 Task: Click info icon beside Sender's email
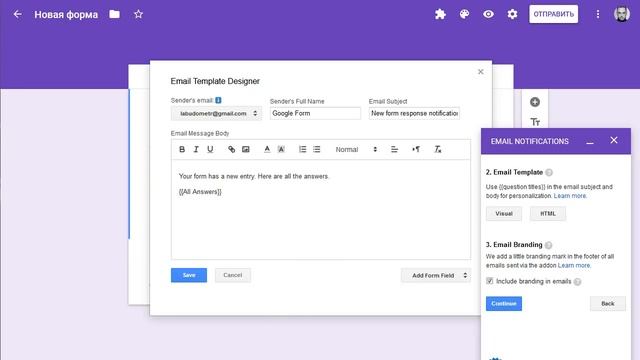(x=218, y=100)
